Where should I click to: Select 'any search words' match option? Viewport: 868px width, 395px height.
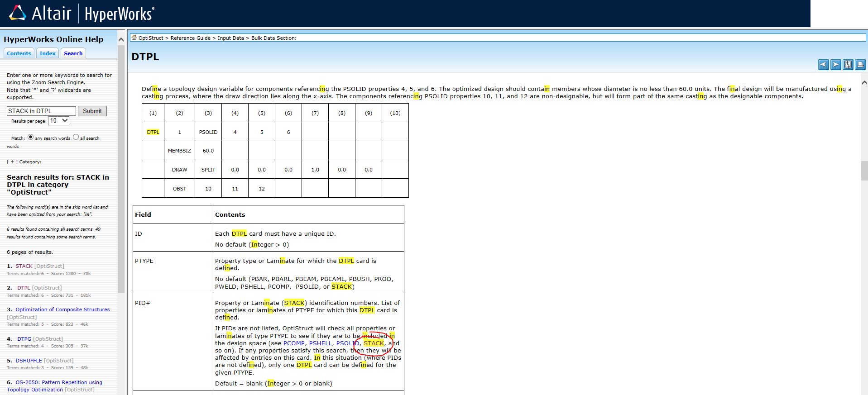(x=30, y=137)
